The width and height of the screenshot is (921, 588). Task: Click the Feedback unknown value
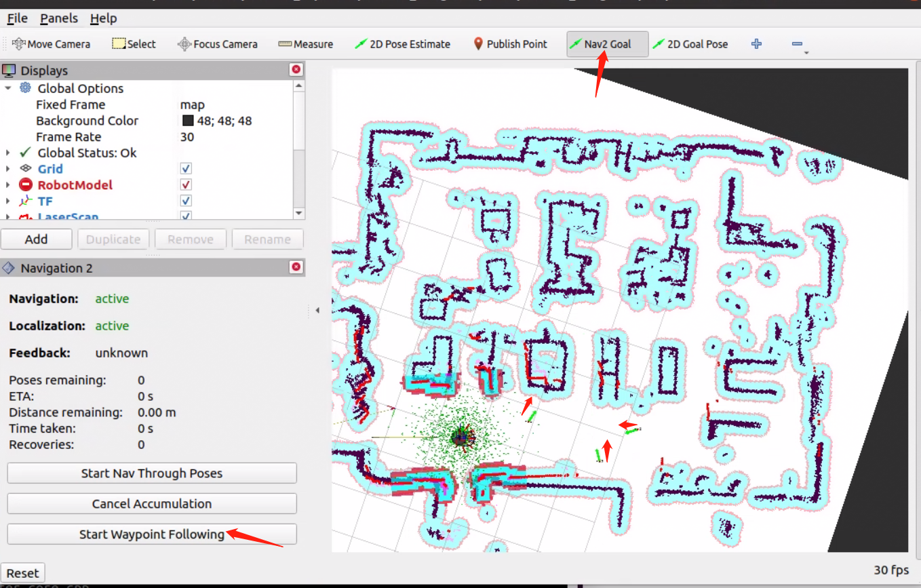[121, 353]
